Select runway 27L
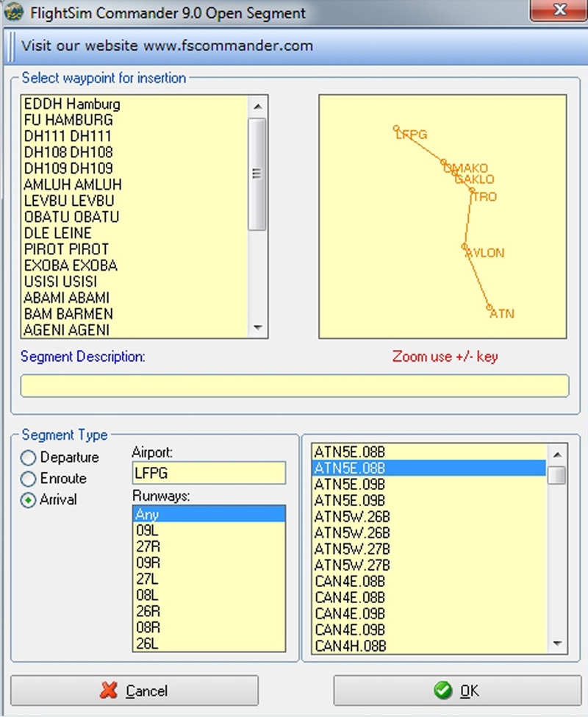Image resolution: width=588 pixels, height=717 pixels. [209, 579]
